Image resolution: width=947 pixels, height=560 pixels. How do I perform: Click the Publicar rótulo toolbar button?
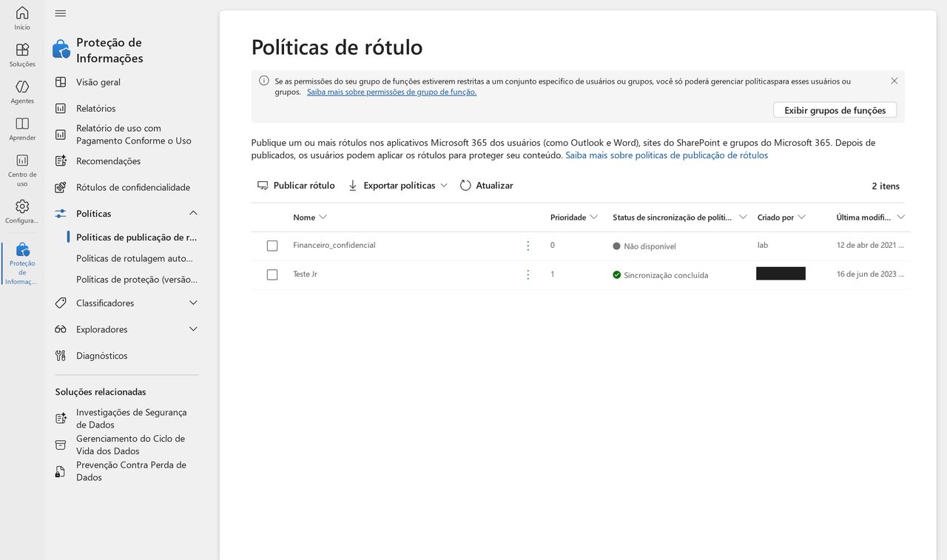296,186
